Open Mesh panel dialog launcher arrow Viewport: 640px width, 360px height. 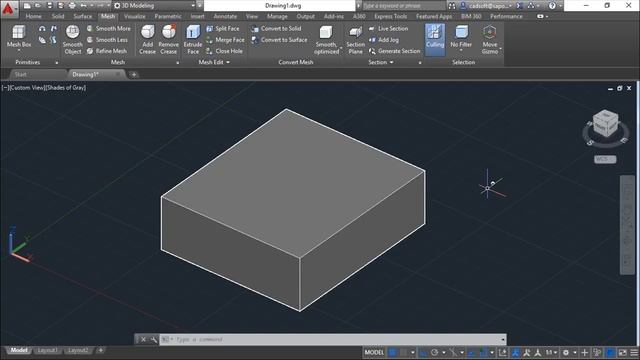178,63
